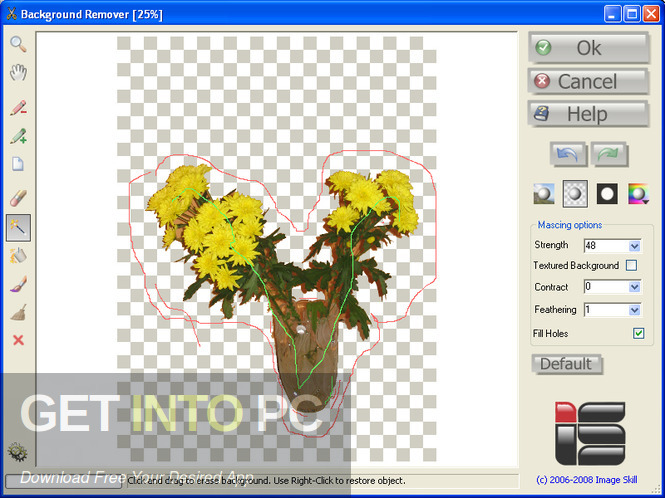Show black mask preview mode
Viewport: 665px width, 498px height.
[607, 194]
